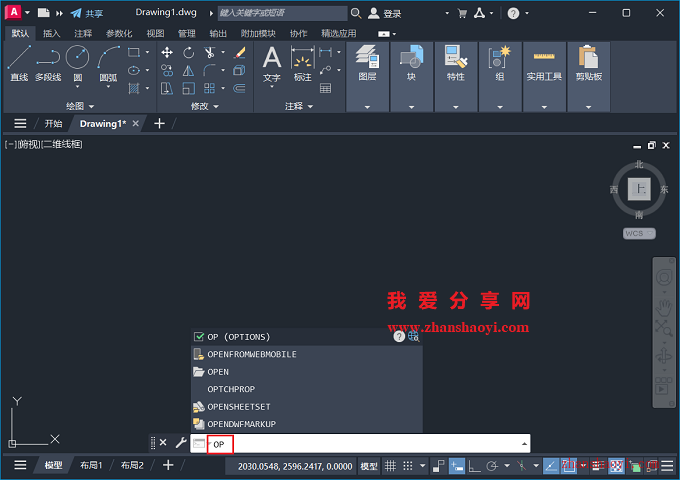
Task: Open the 图层 (Layer) panel icon
Action: pos(367,61)
